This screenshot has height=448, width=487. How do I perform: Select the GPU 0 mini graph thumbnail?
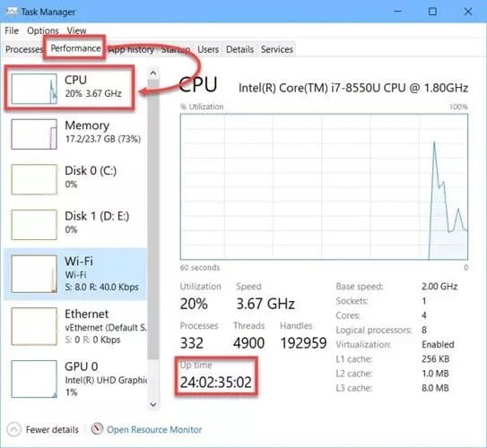point(34,379)
